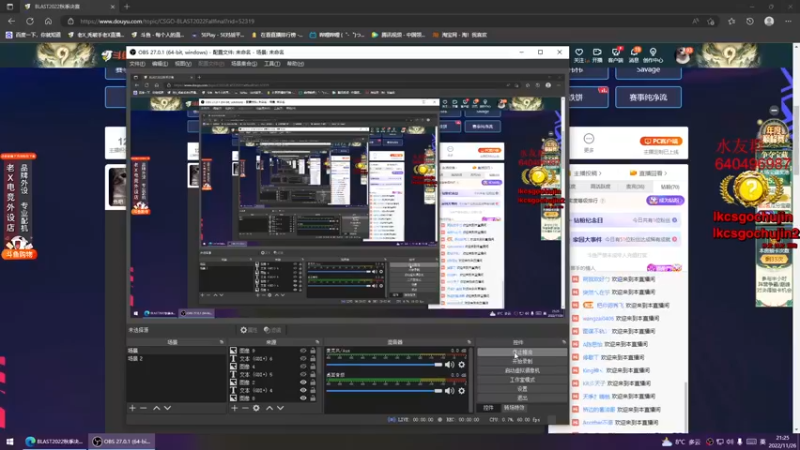This screenshot has height=450, width=800.
Task: Switch to the 转场特效 tab in OBS
Action: [x=514, y=408]
